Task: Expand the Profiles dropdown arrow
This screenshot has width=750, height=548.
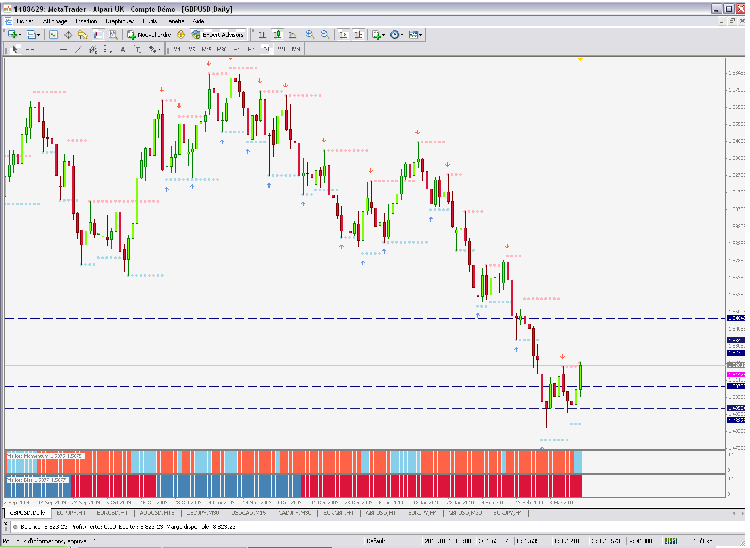Action: (39, 34)
